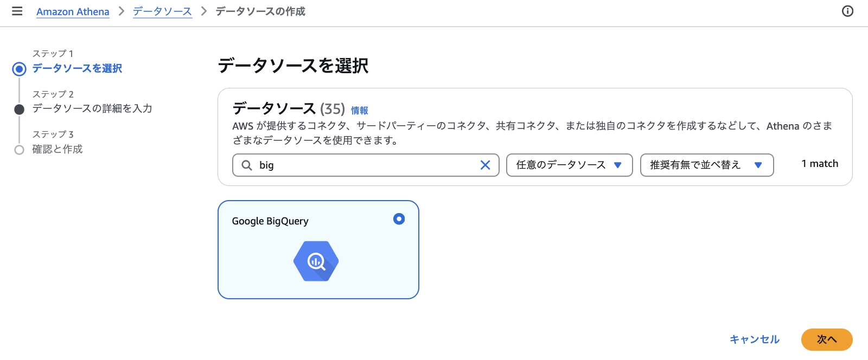Go to Amazon Athena breadcrumb link

point(73,12)
